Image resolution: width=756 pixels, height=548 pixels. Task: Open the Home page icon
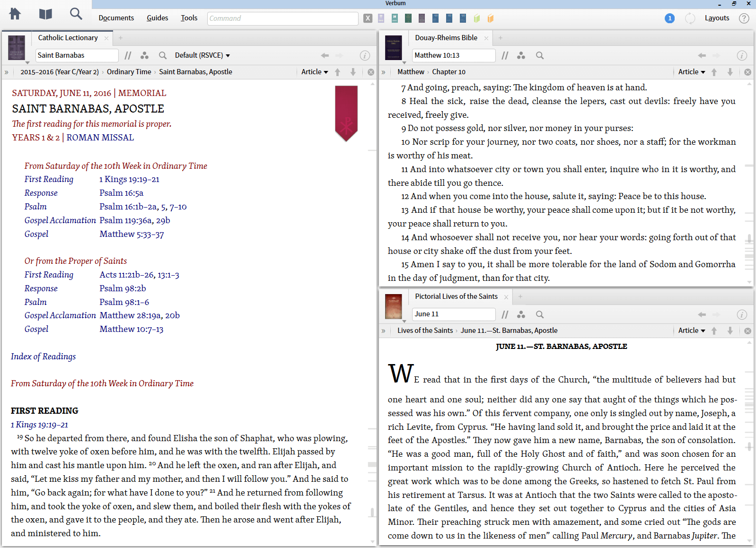pos(15,14)
